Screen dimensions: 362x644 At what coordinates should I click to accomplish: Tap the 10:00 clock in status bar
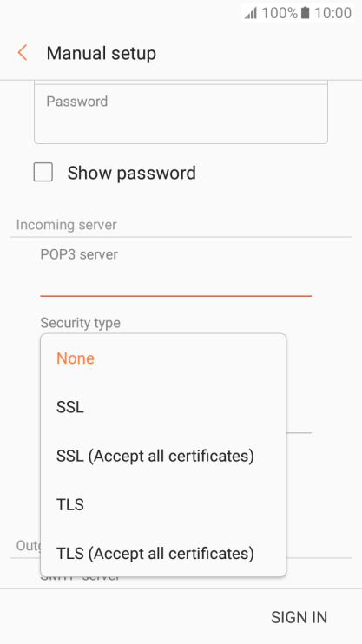332,13
